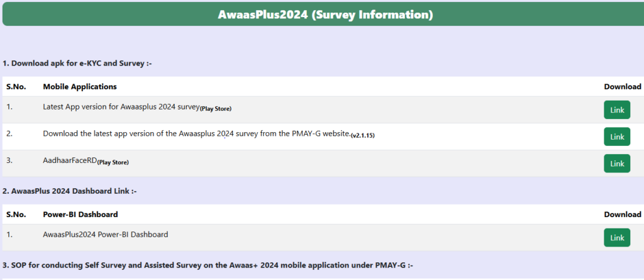Click 'Mobile Applications' column header
This screenshot has height=280, width=644.
(80, 87)
